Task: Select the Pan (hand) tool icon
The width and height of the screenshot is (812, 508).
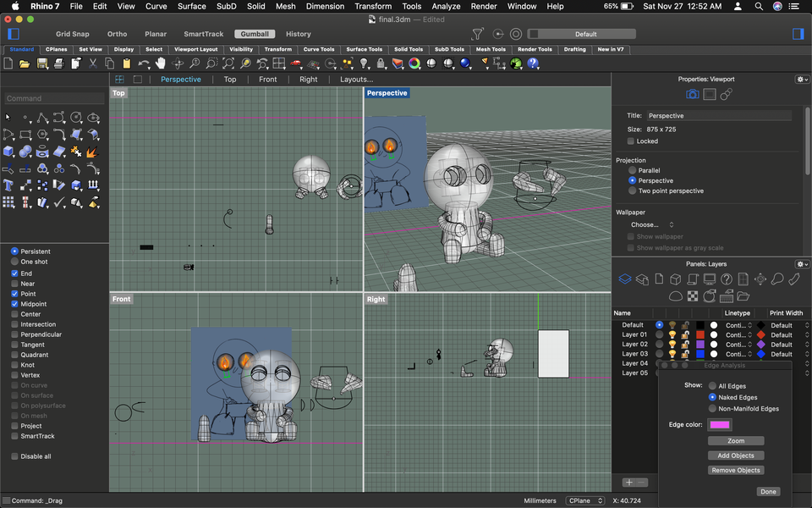Action: [161, 63]
